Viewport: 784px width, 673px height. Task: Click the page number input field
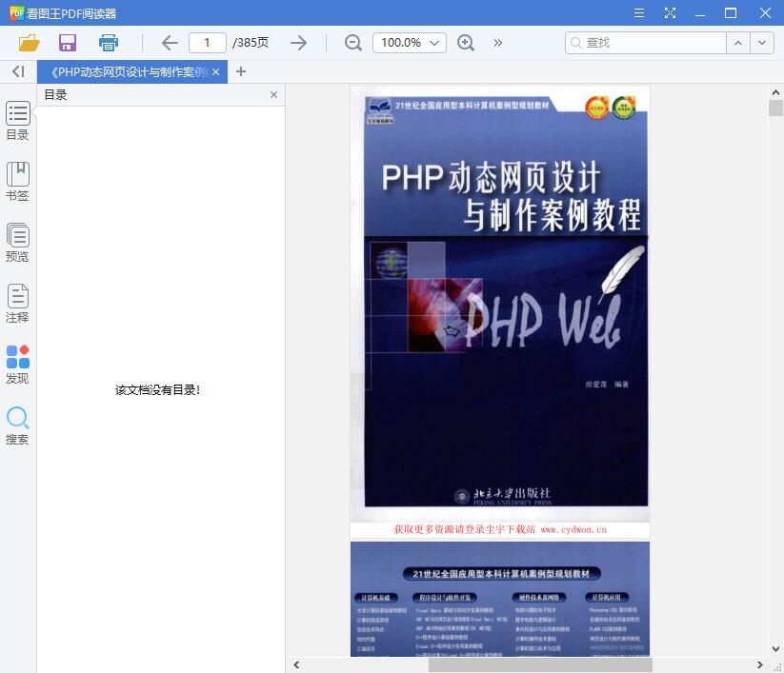click(x=208, y=43)
